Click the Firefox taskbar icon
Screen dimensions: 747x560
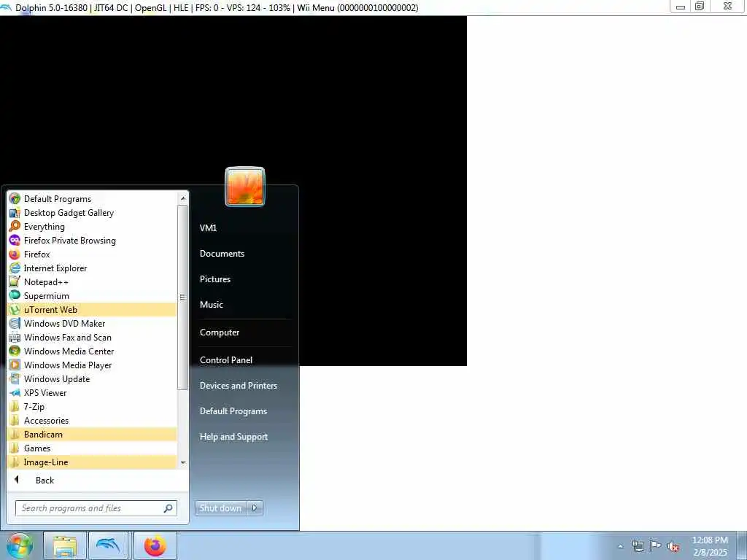(155, 545)
